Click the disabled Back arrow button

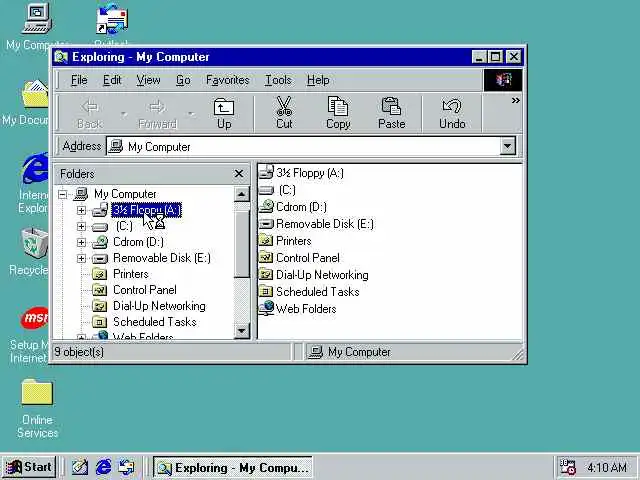[90, 113]
